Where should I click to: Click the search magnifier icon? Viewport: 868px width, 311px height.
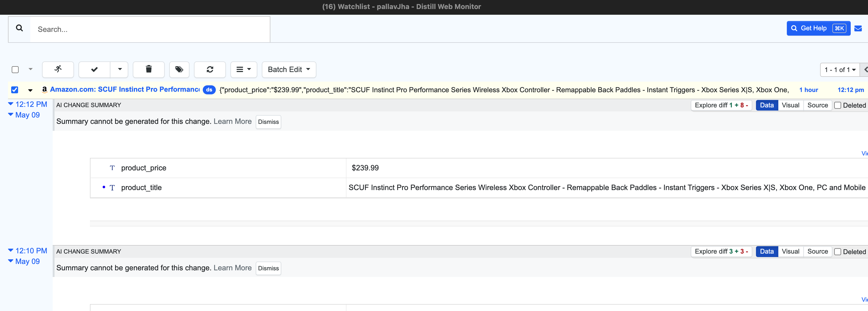pos(19,28)
